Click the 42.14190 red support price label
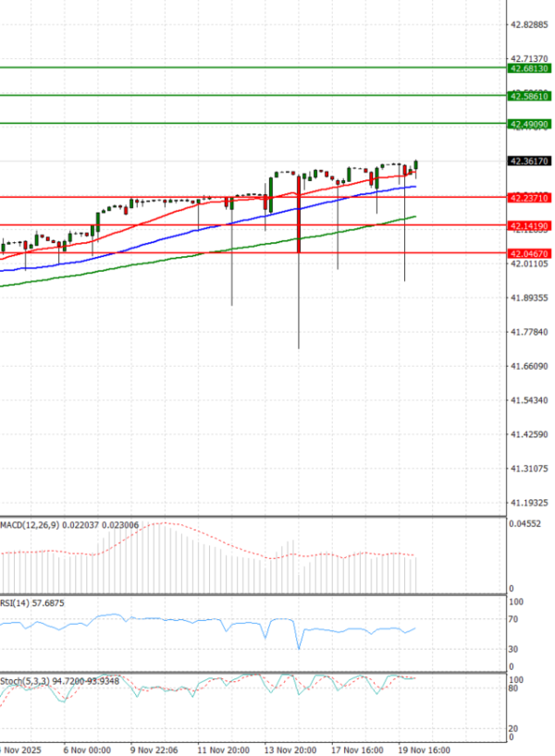Viewport: 555px width, 756px height. pyautogui.click(x=529, y=226)
